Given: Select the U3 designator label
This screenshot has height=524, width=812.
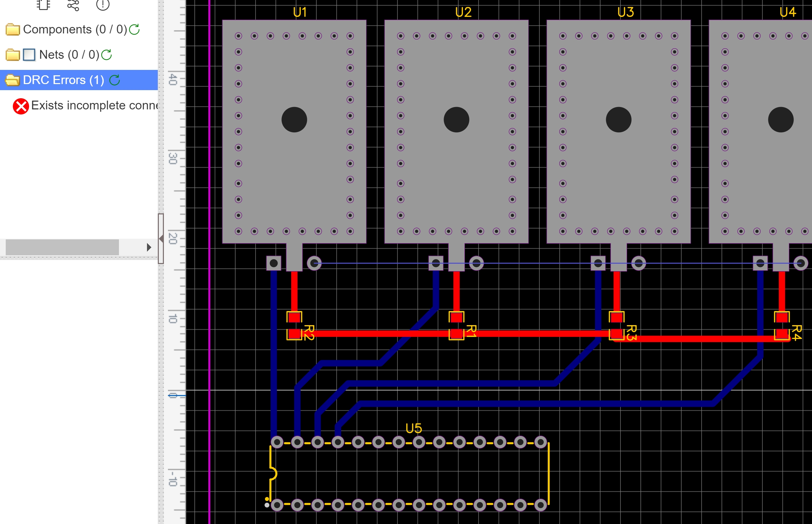Looking at the screenshot, I should click(626, 12).
